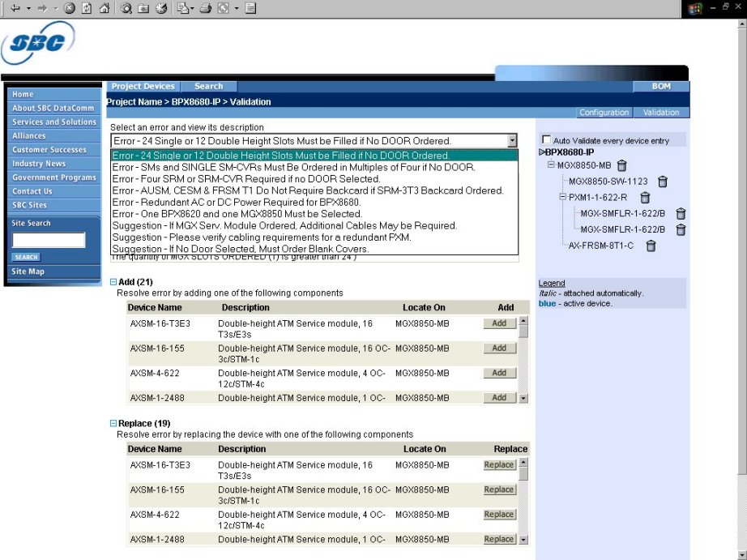Add the AXSM-16-T3E3 device

[500, 323]
